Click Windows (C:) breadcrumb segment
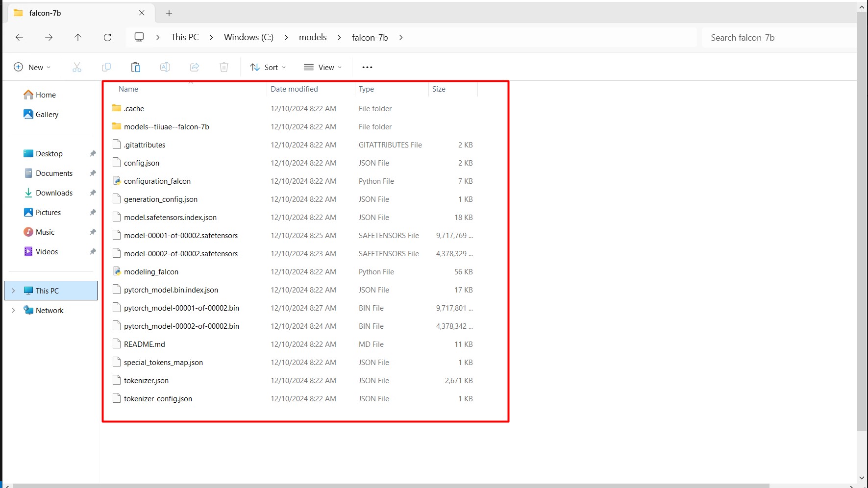The image size is (868, 488). pyautogui.click(x=248, y=37)
